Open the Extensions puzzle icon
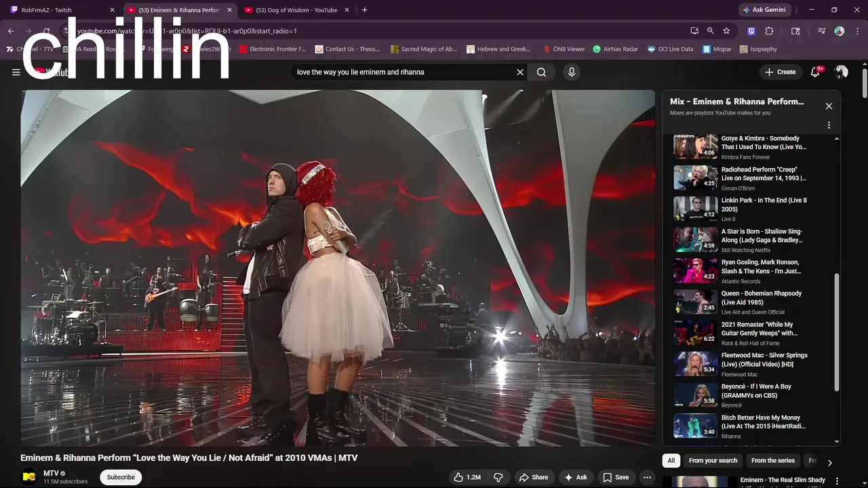 (769, 30)
